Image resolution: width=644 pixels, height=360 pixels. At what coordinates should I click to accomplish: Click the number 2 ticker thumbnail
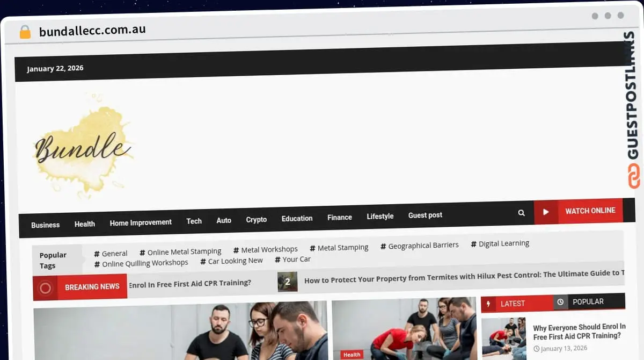coord(288,282)
